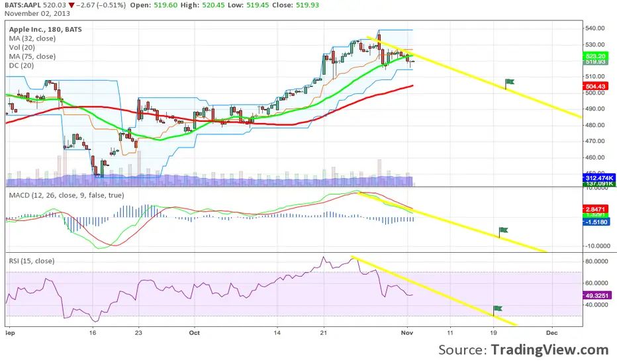The height and width of the screenshot is (364, 617).
Task: Open the TradingView.com source link
Action: click(549, 349)
